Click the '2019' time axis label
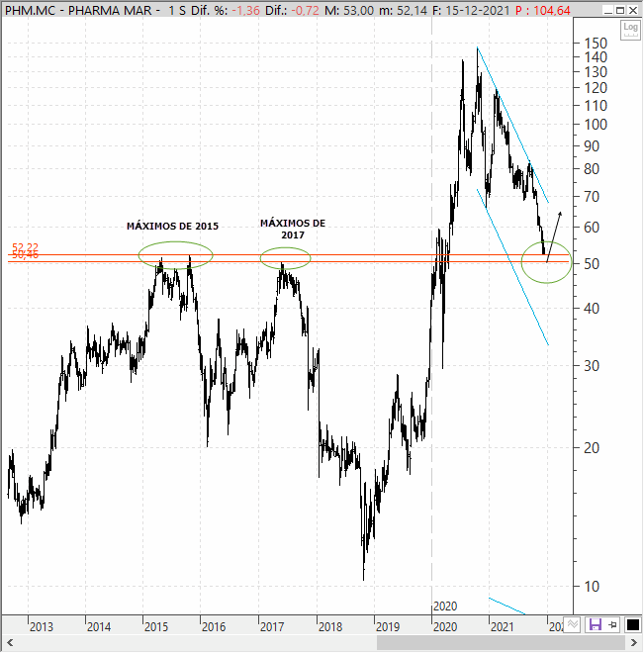This screenshot has height=653, width=644. click(x=388, y=626)
